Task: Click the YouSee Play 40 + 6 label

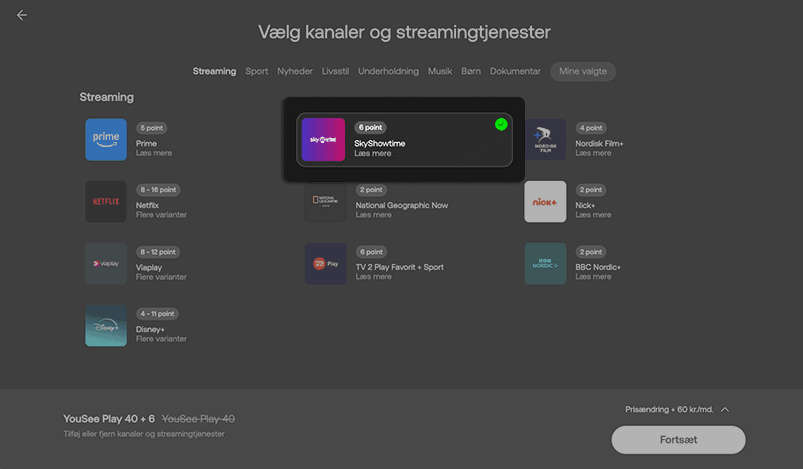Action: coord(109,419)
